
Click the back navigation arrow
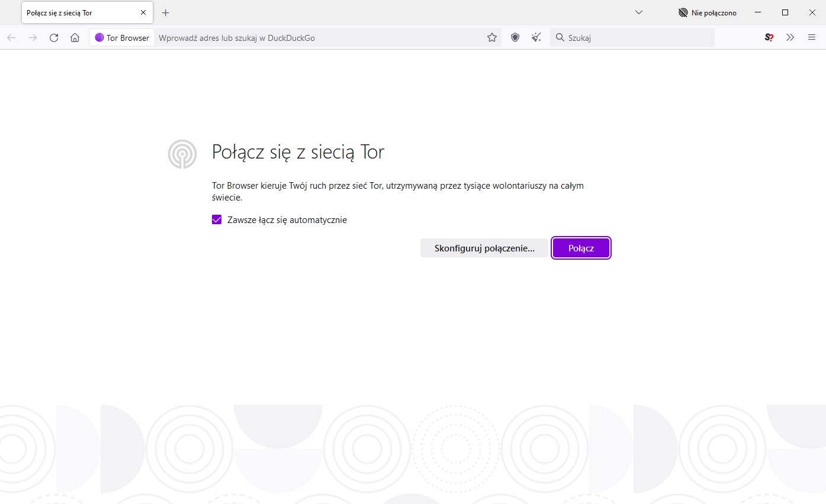[x=12, y=38]
